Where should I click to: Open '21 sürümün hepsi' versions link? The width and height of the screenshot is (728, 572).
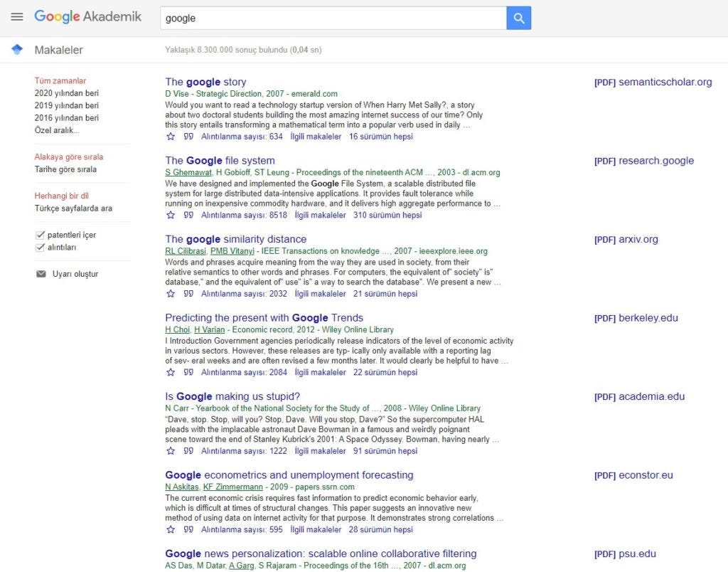pos(385,294)
